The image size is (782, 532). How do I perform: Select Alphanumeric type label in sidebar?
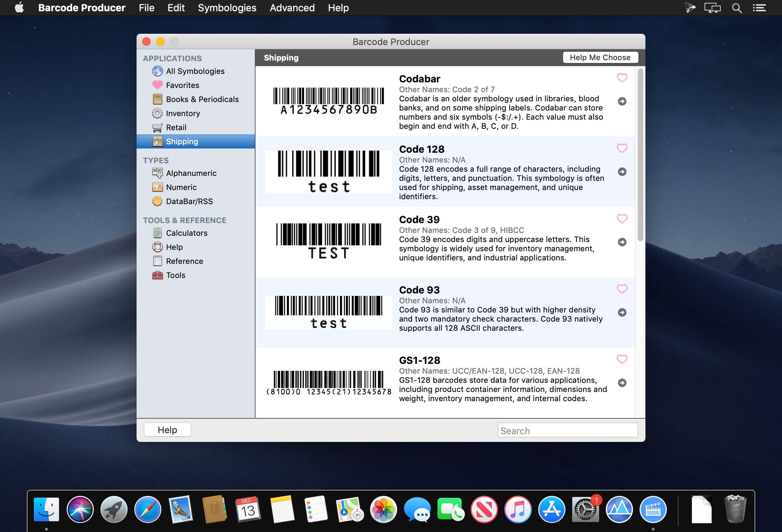pos(191,173)
